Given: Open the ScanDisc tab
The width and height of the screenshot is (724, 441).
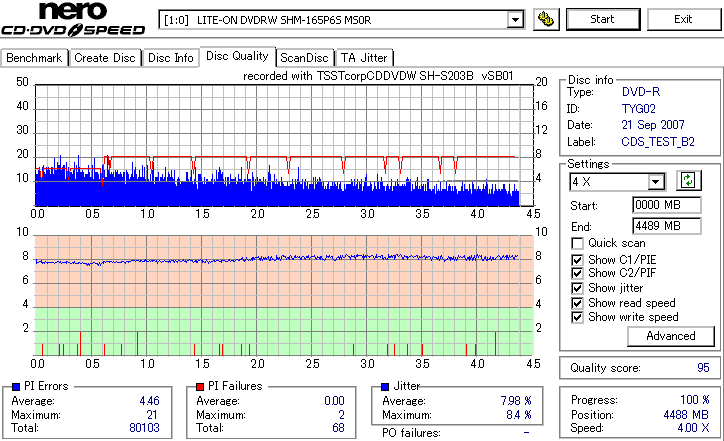Looking at the screenshot, I should click(304, 58).
